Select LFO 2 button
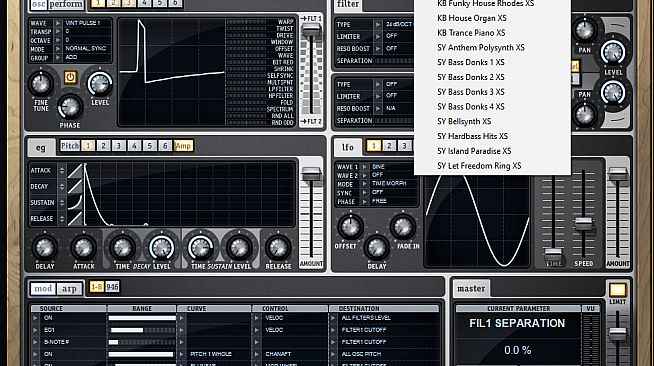This screenshot has width=654, height=366. coord(389,145)
